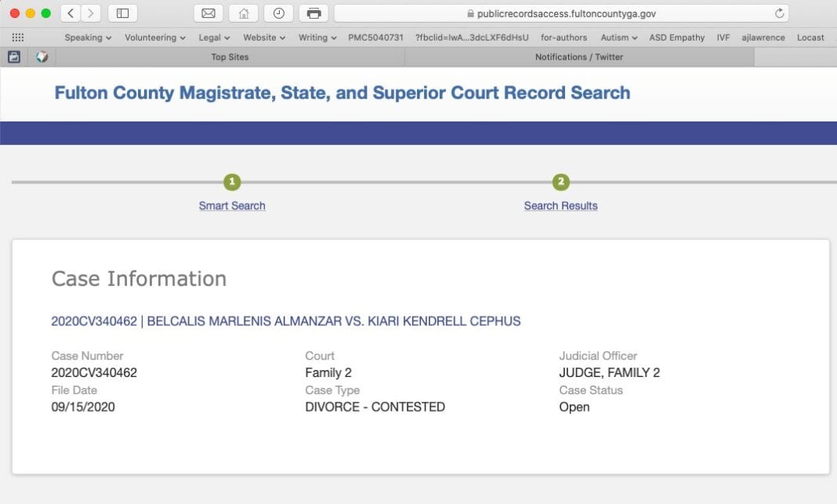Reload the page with the refresh icon
Image resolution: width=837 pixels, height=504 pixels.
click(x=779, y=13)
